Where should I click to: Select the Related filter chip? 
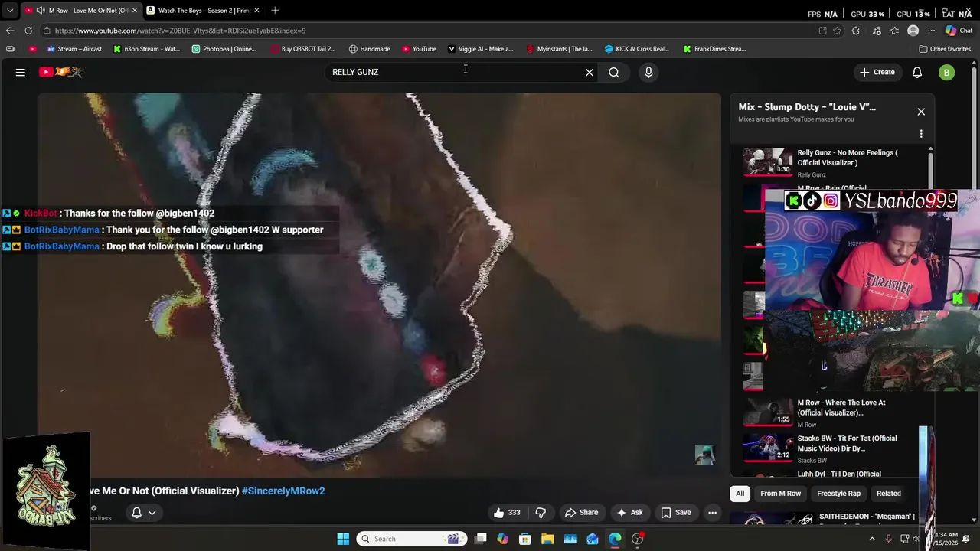point(889,494)
